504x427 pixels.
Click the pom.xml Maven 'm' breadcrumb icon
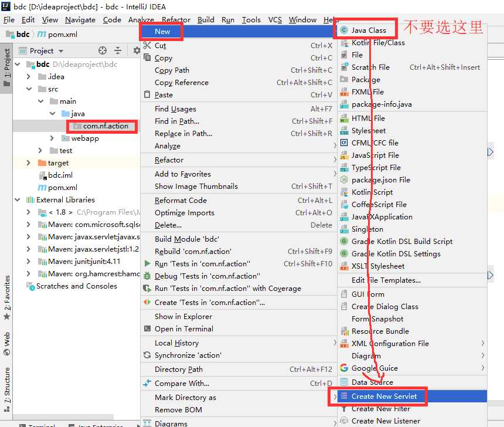click(42, 34)
